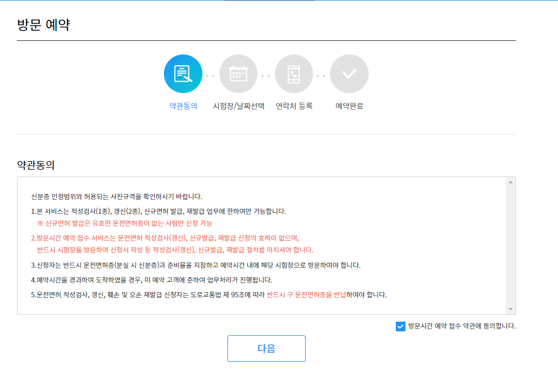Click terms item 3 '신청자는 반드시 운전면허증'
Screen dimensions: 558x392
[196, 265]
